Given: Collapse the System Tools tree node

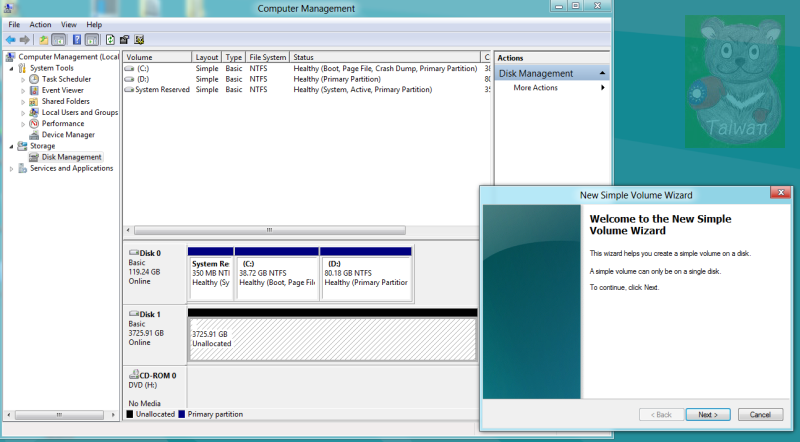Looking at the screenshot, I should tap(11, 68).
